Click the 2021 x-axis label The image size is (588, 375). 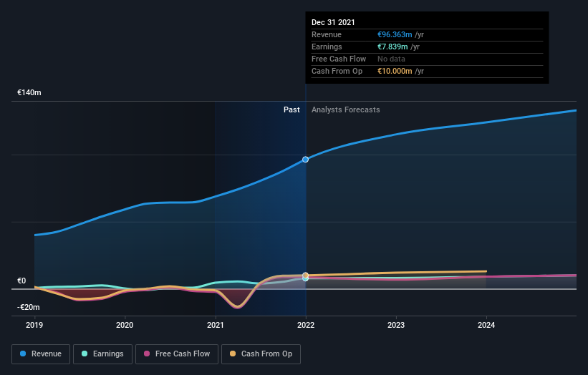point(216,325)
